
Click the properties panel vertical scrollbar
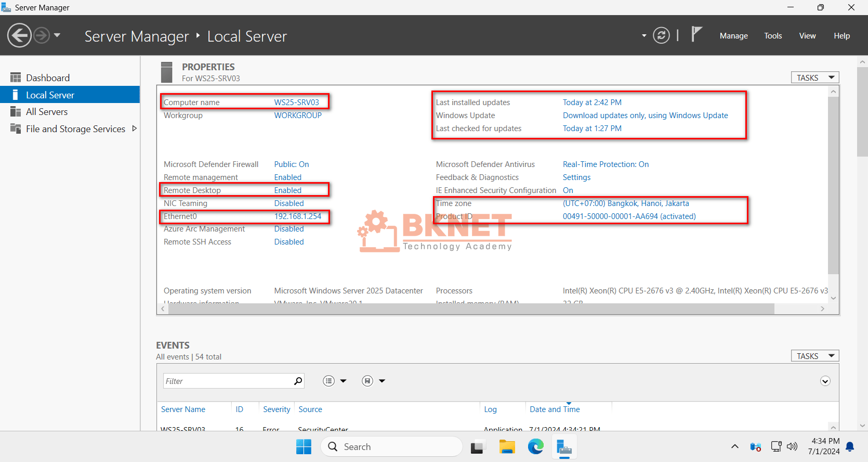click(833, 185)
